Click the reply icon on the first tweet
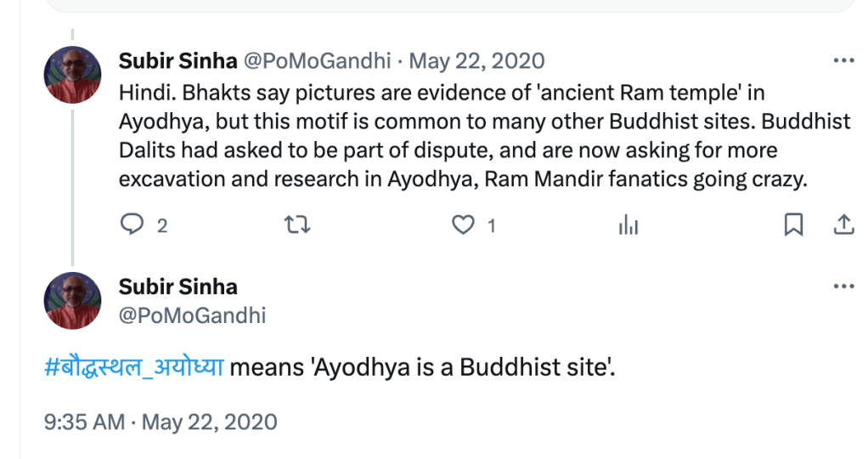Image resolution: width=868 pixels, height=459 pixels. pos(132,224)
